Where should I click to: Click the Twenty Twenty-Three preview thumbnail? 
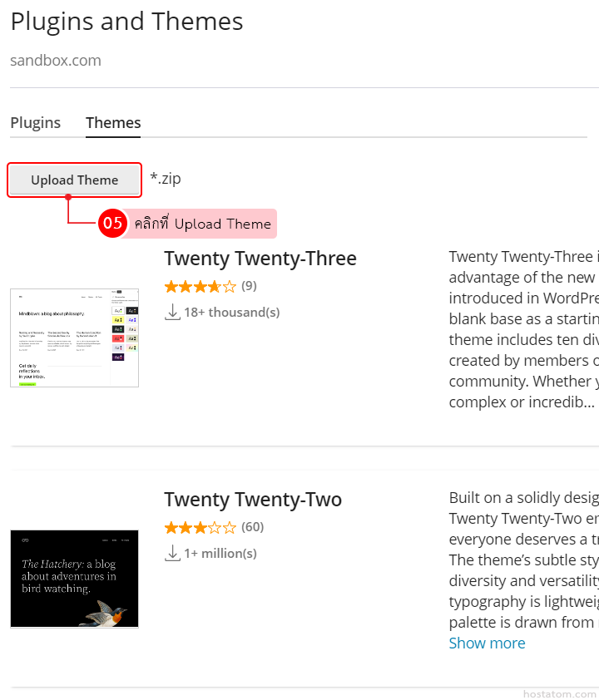point(74,338)
